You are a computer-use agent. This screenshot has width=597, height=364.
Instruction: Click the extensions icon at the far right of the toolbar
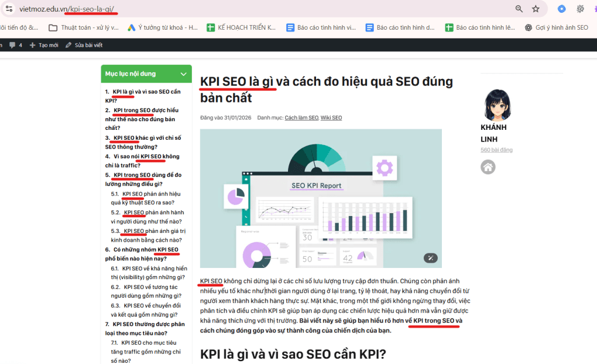point(580,9)
